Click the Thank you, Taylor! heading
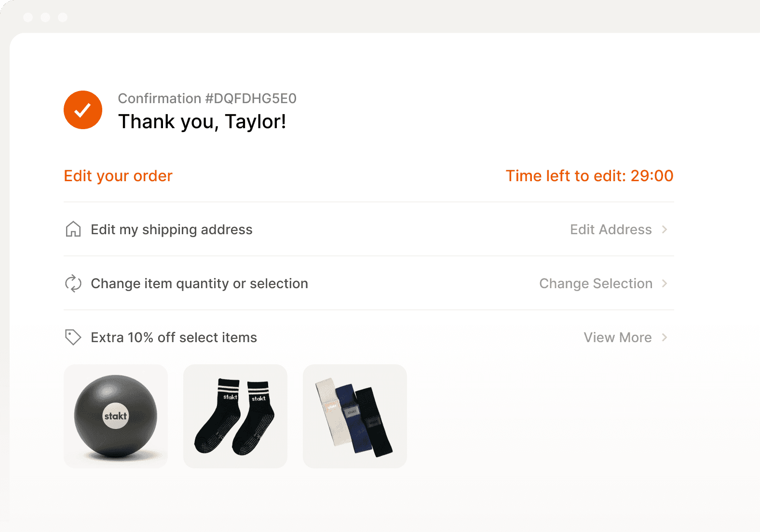The image size is (760, 532). tap(202, 121)
